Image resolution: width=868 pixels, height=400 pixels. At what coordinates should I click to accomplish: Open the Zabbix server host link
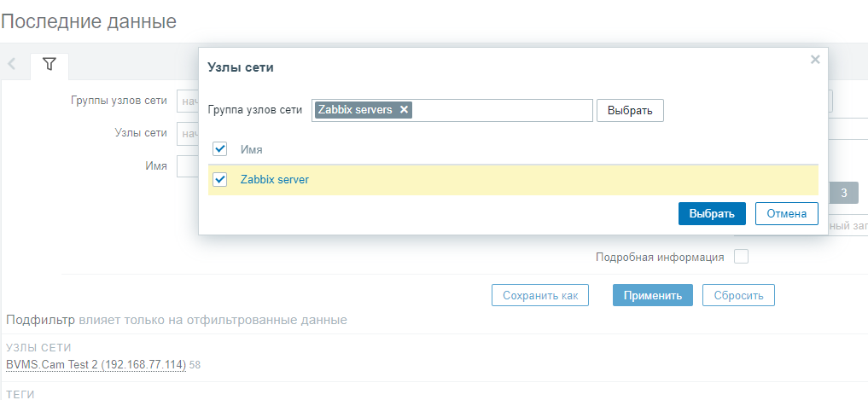pos(275,180)
